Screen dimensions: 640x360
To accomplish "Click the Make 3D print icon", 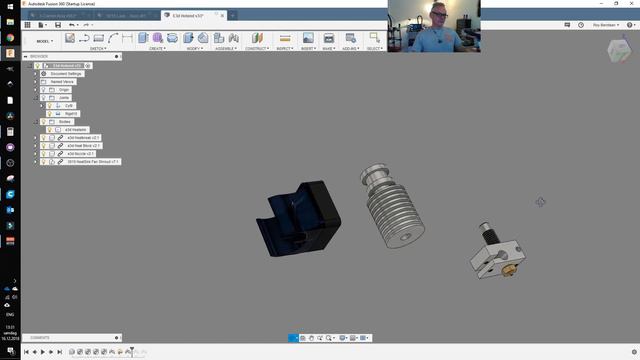I will click(329, 38).
